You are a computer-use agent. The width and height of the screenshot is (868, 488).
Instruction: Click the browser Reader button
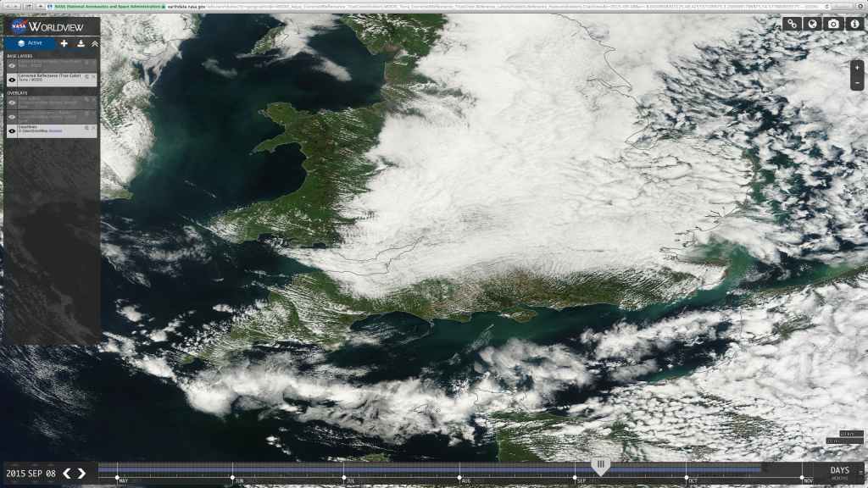point(842,7)
